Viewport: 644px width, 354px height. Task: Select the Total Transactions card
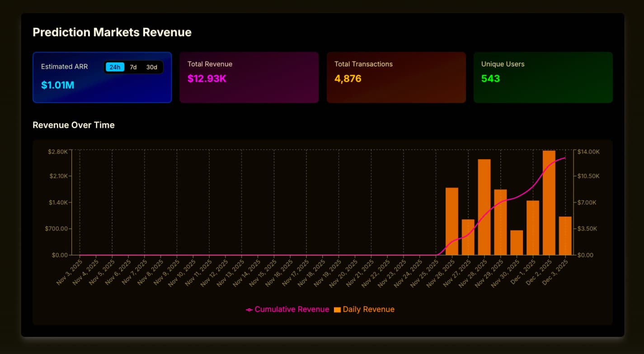coord(396,77)
